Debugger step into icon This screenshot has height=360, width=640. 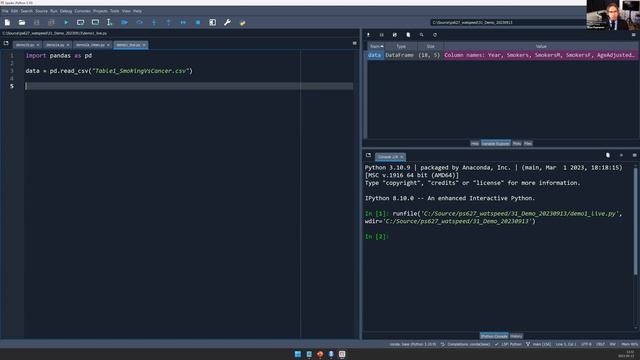[x=154, y=22]
